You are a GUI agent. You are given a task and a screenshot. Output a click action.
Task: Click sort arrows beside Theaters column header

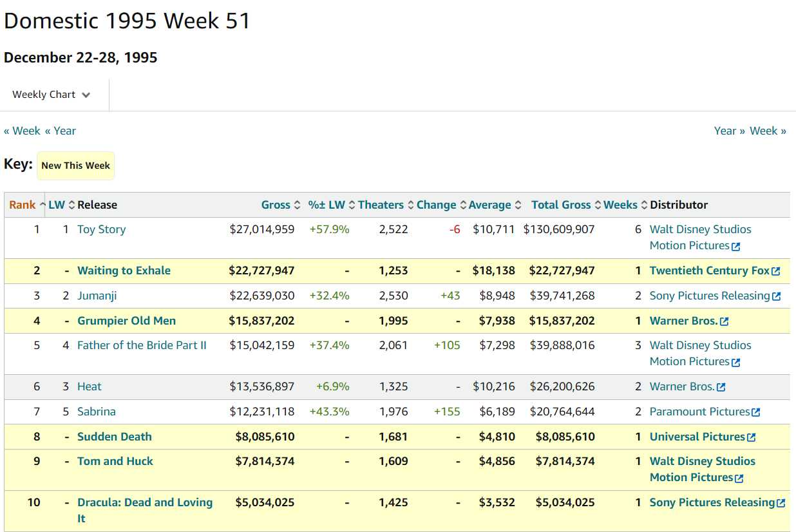click(x=411, y=205)
